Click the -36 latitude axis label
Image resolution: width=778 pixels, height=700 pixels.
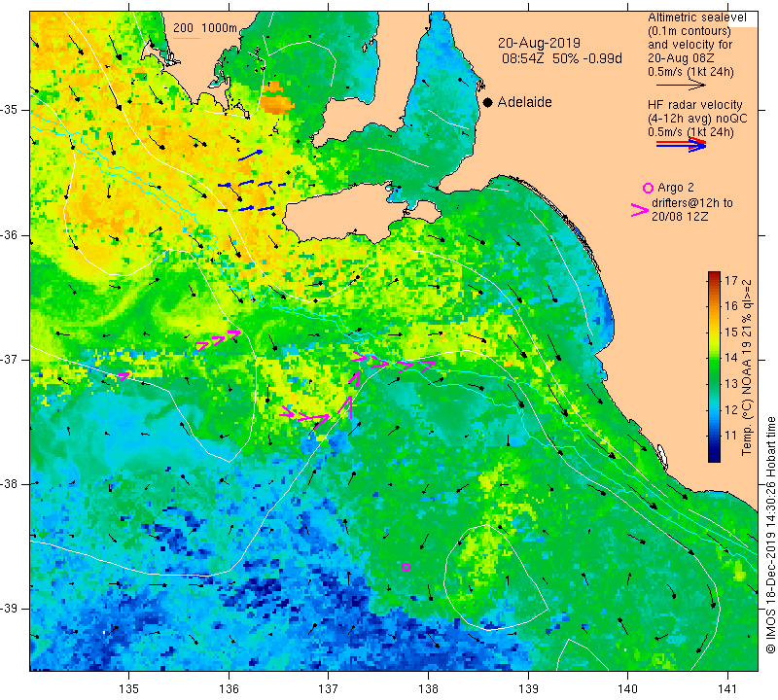coord(11,234)
